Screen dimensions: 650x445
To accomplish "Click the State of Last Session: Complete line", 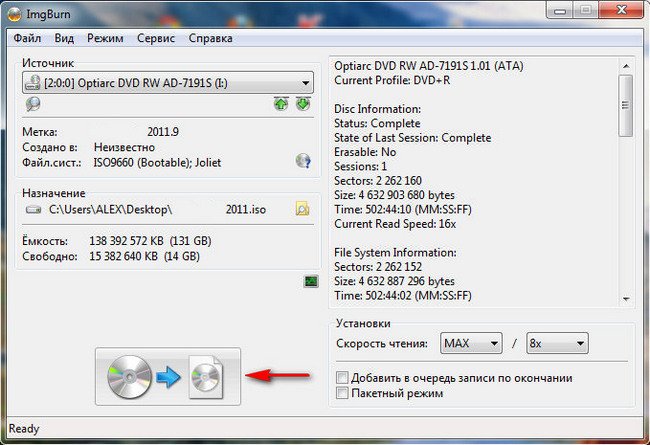I will tap(412, 138).
